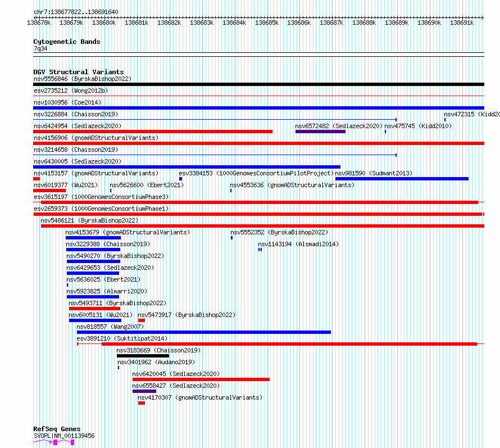Open nsv1030956 (Coe2014) variant label
The height and width of the screenshot is (448, 500).
67,102
